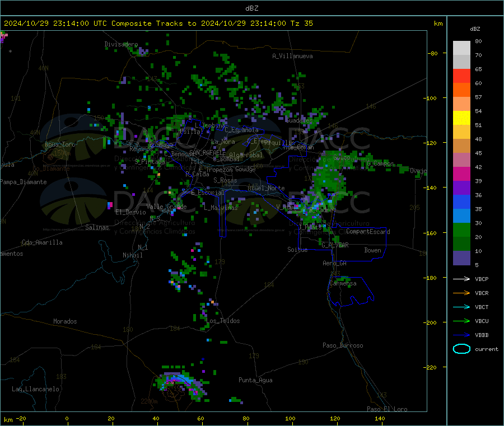The height and width of the screenshot is (426, 504).
Task: Click the Los_Toldos location label
Action: point(223,321)
